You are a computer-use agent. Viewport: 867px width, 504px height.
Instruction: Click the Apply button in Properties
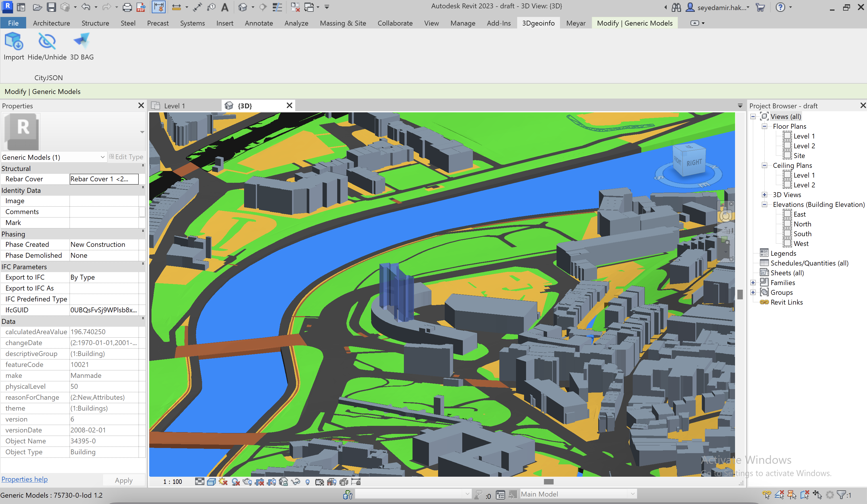[x=124, y=480]
